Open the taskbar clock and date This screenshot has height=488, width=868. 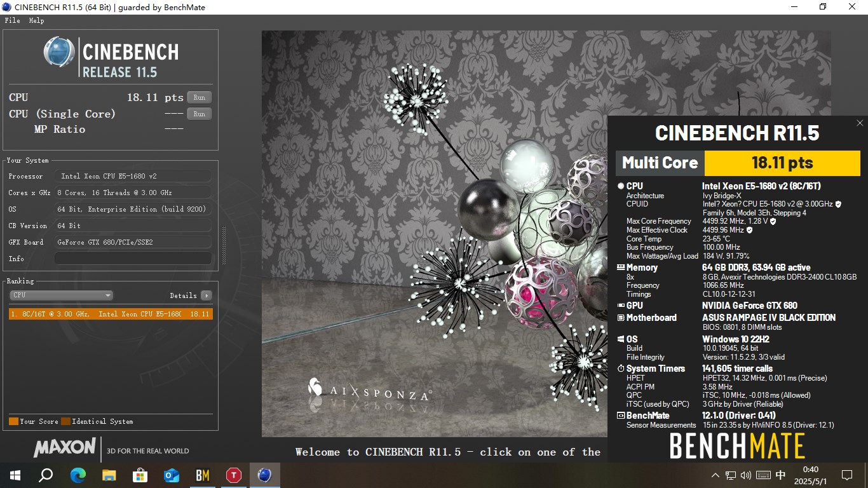(x=810, y=475)
